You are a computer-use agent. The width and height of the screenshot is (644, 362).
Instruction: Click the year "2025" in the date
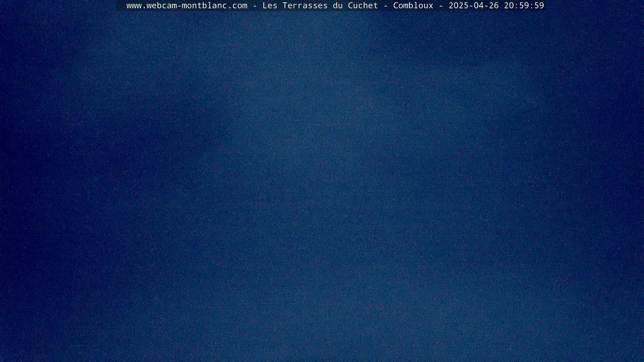[x=459, y=6]
